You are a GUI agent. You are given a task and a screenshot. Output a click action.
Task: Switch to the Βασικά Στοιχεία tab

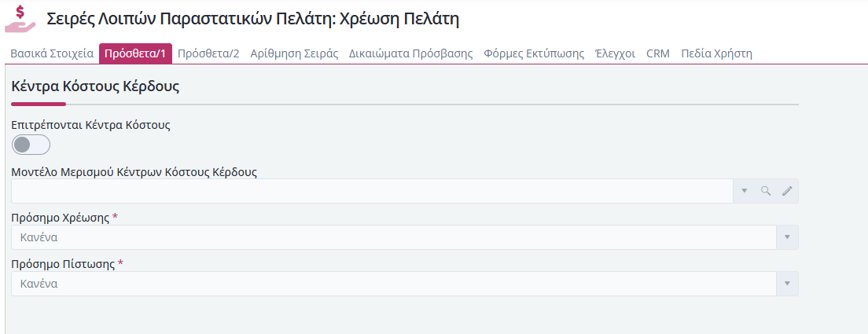tap(52, 53)
